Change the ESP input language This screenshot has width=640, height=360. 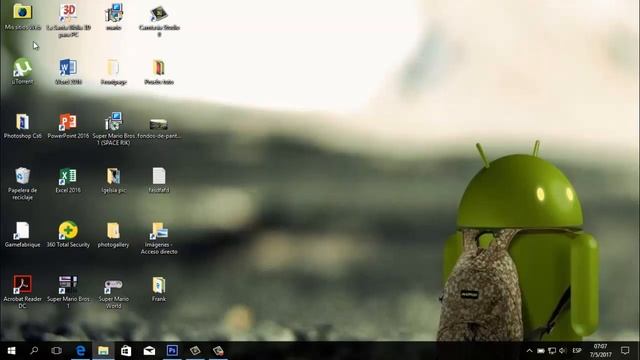point(577,351)
